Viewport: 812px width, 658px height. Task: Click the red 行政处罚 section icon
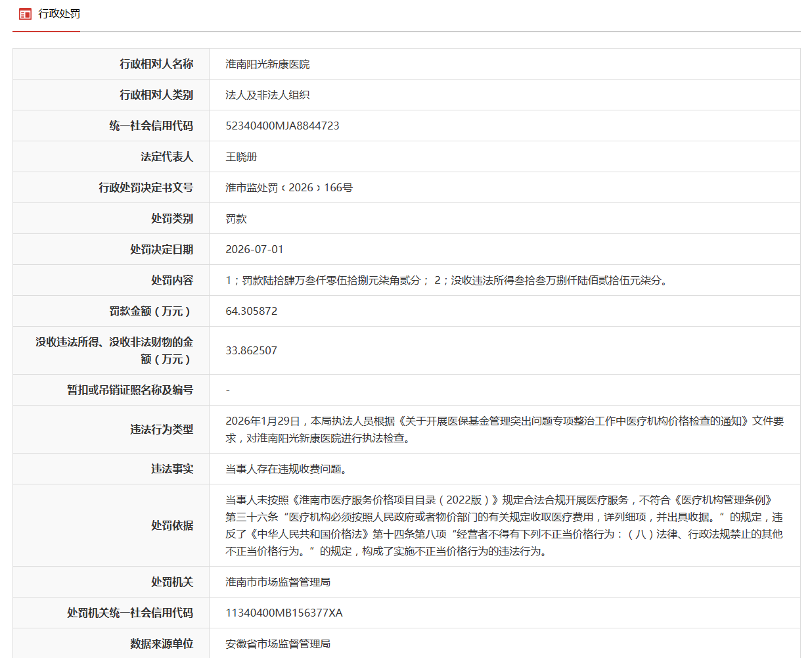[25, 14]
